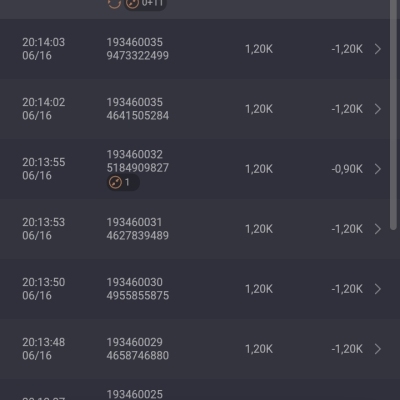This screenshot has width=400, height=400.
Task: Open chevron for 193460030 round row
Action: [x=378, y=289]
